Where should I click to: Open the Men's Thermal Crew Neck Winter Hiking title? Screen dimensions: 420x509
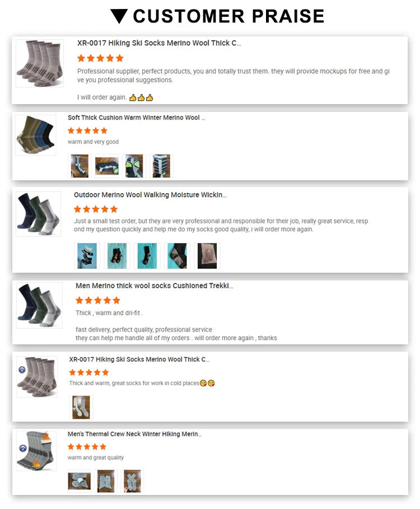135,434
